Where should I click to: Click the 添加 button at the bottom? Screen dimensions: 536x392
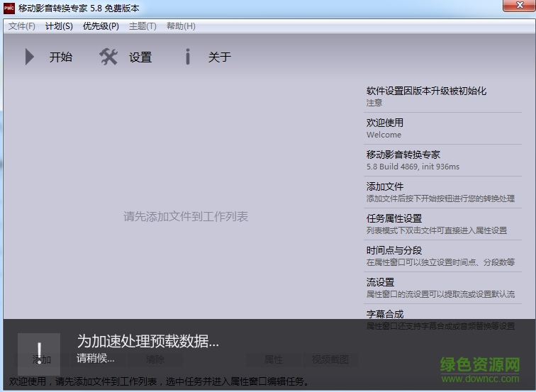click(x=42, y=359)
